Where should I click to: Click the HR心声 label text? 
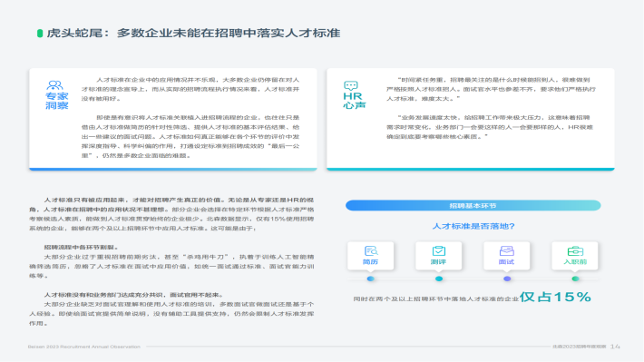[x=354, y=101]
